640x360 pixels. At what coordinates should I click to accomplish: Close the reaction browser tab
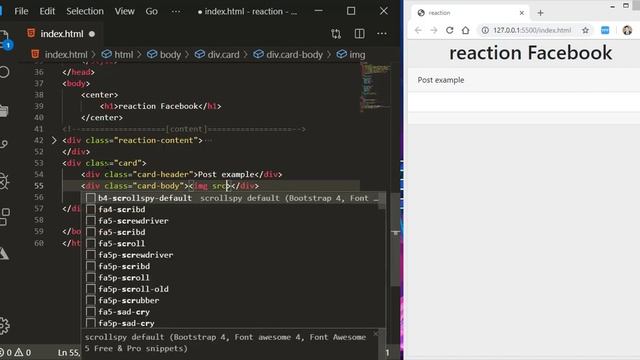pyautogui.click(x=522, y=13)
